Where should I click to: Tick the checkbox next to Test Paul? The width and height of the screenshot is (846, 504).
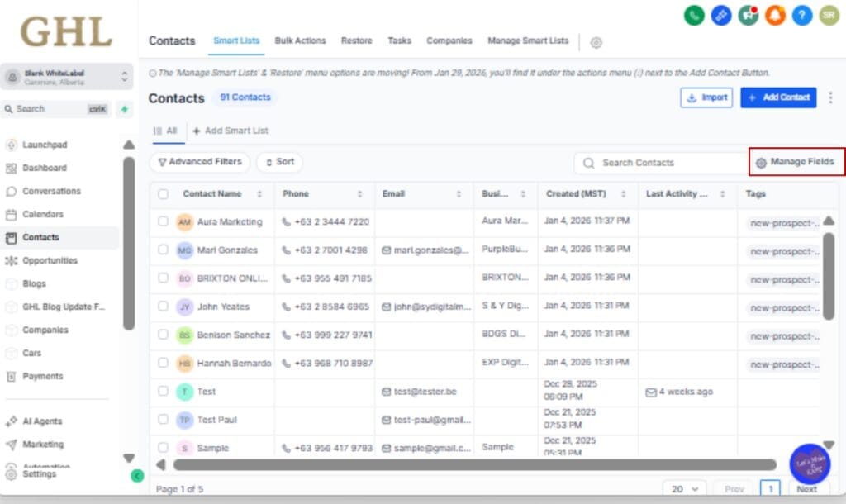(x=163, y=419)
